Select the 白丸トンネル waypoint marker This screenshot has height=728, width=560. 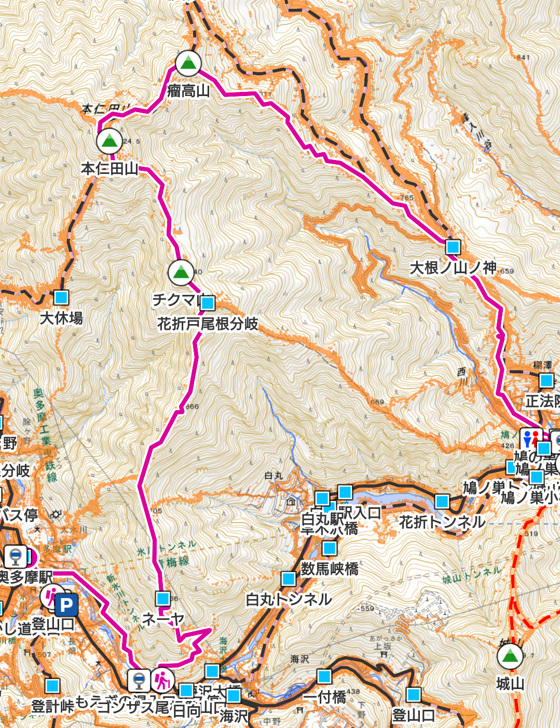coord(289,578)
